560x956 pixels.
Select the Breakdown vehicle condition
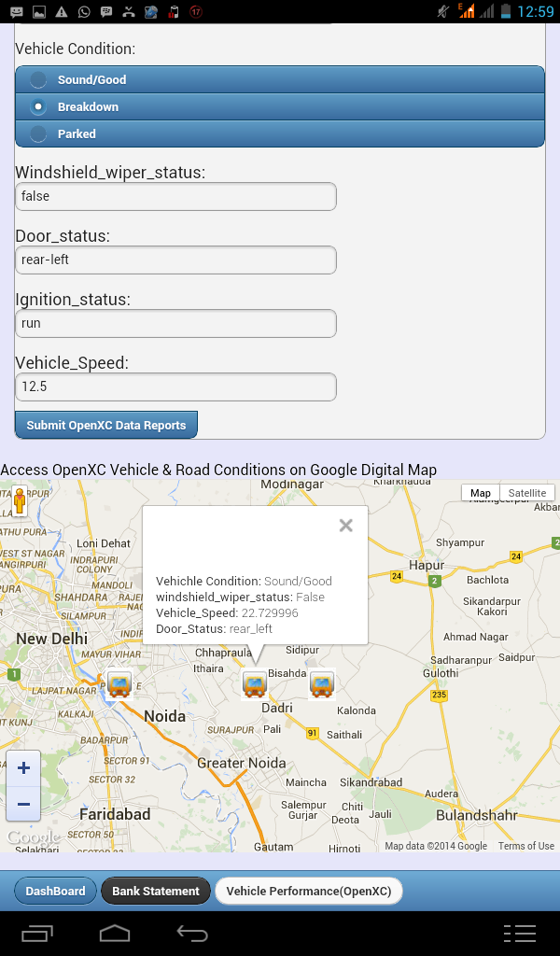(280, 106)
